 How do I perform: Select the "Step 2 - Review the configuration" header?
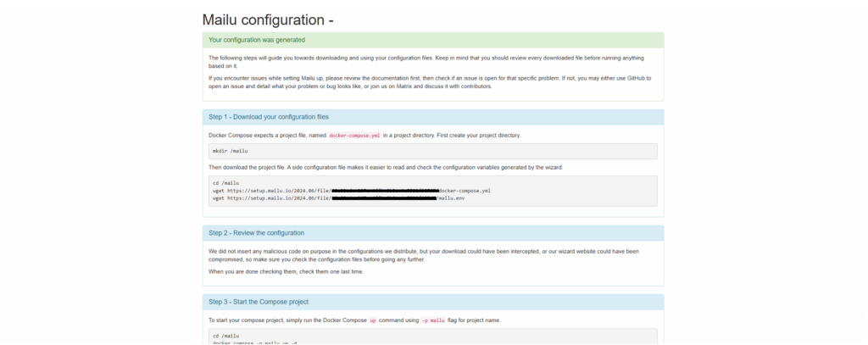tap(433, 232)
